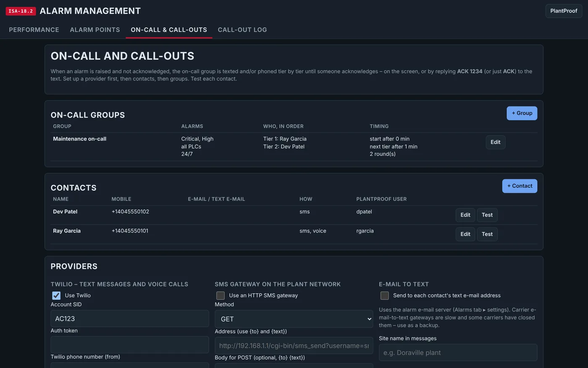Image resolution: width=588 pixels, height=368 pixels.
Task: Edit the Ray Garcia contact
Action: (x=465, y=234)
